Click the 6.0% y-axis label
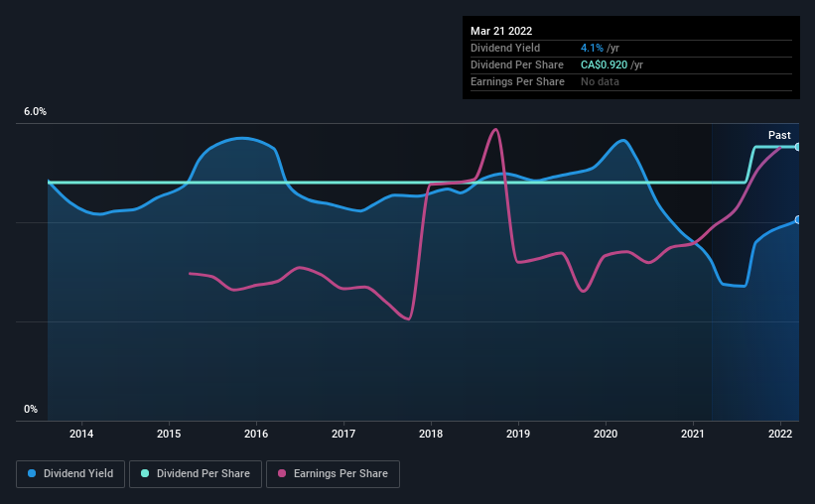Viewport: 815px width, 504px height. [35, 112]
